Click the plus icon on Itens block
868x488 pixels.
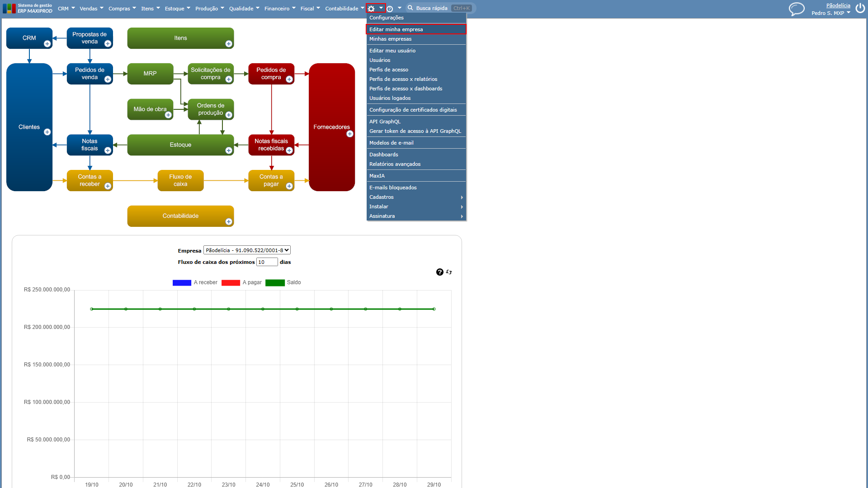click(229, 44)
